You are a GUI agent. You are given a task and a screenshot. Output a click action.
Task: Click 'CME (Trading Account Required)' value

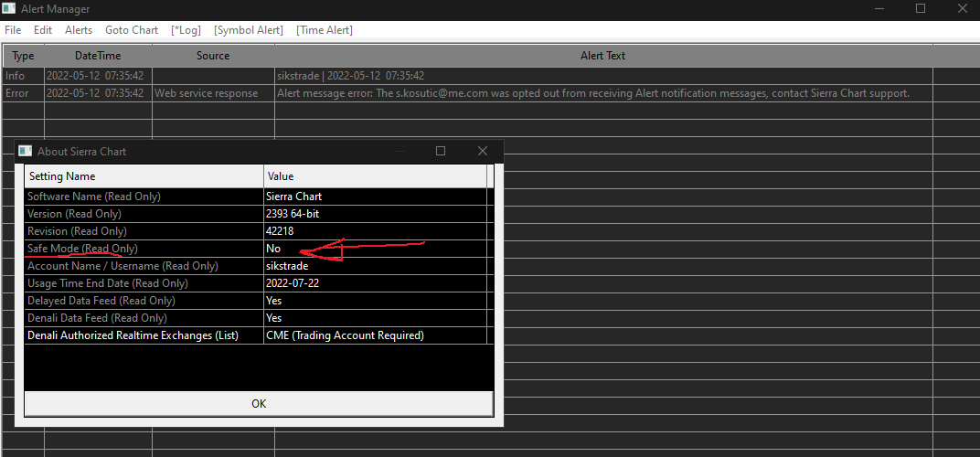(375, 335)
